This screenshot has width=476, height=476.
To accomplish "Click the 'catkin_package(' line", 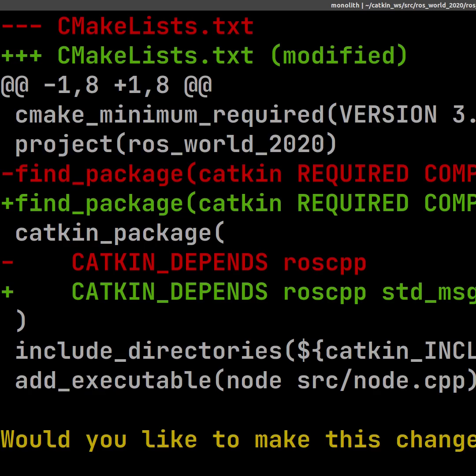I will click(120, 233).
